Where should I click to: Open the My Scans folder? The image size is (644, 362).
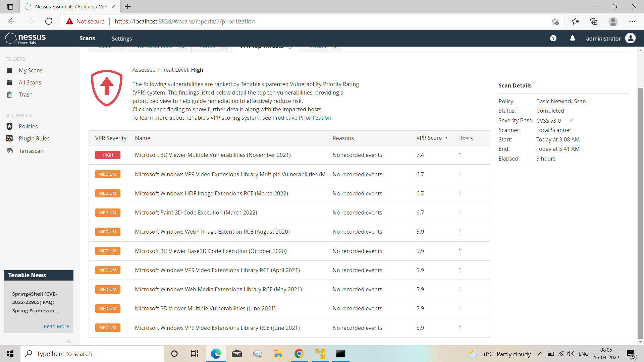click(x=31, y=70)
